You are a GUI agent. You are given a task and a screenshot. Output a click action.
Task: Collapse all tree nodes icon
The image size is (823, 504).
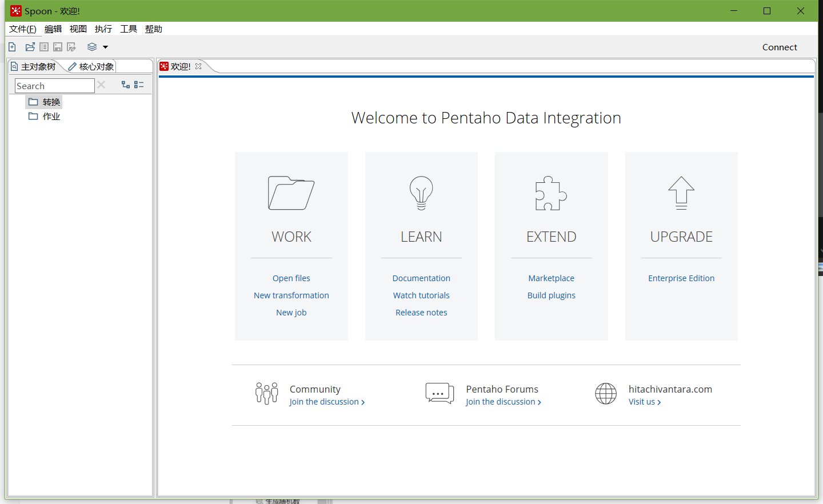(x=139, y=85)
